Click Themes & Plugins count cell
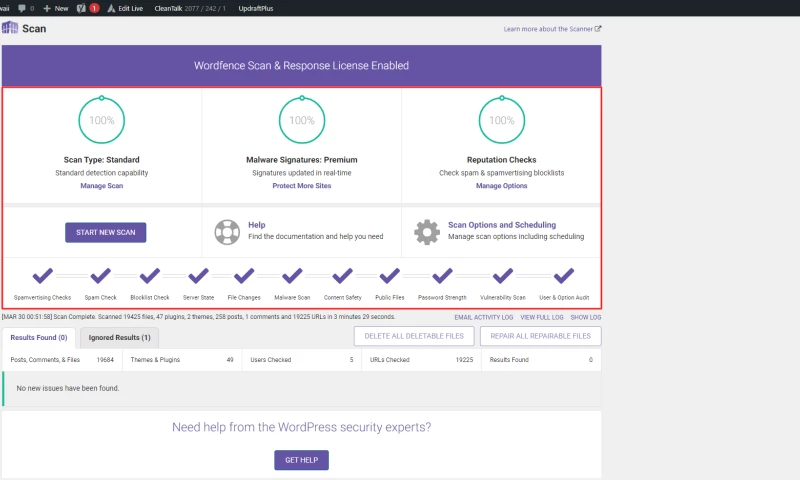 (182, 360)
